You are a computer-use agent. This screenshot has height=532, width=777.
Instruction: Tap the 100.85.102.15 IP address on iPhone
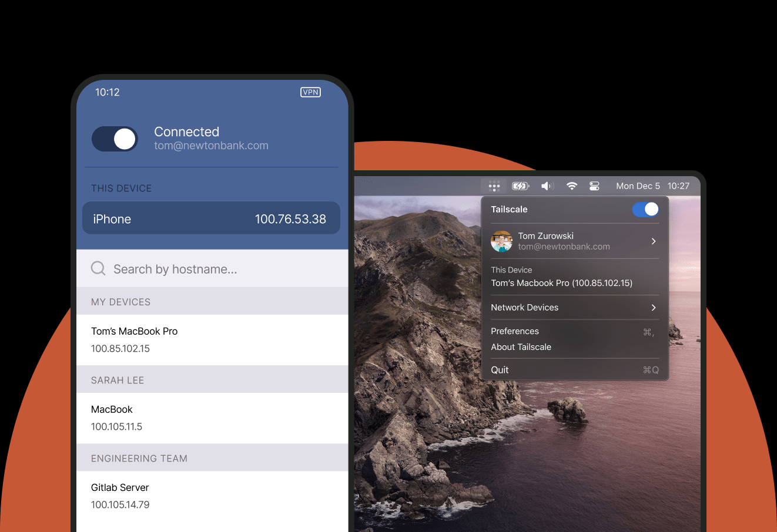[120, 349]
